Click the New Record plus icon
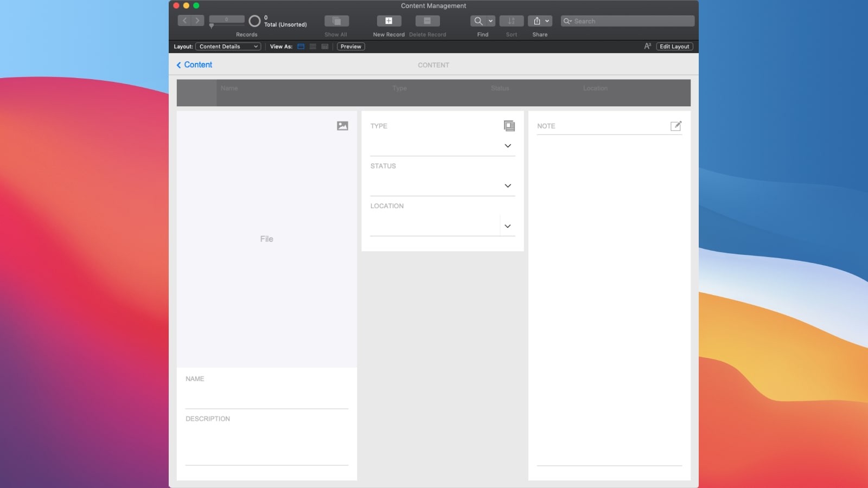Screen dimensions: 868x488 pos(388,21)
